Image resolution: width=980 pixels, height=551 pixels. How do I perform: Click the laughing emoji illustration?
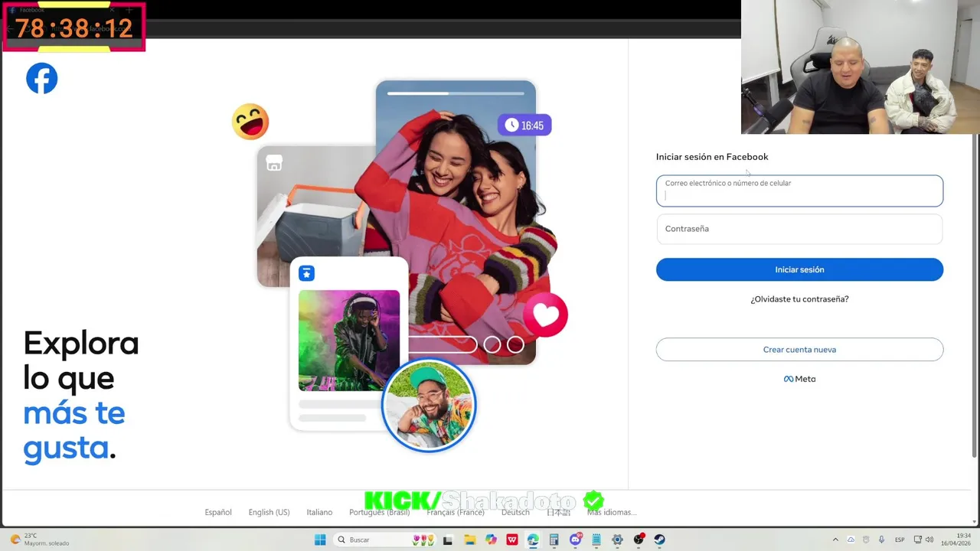pyautogui.click(x=250, y=122)
